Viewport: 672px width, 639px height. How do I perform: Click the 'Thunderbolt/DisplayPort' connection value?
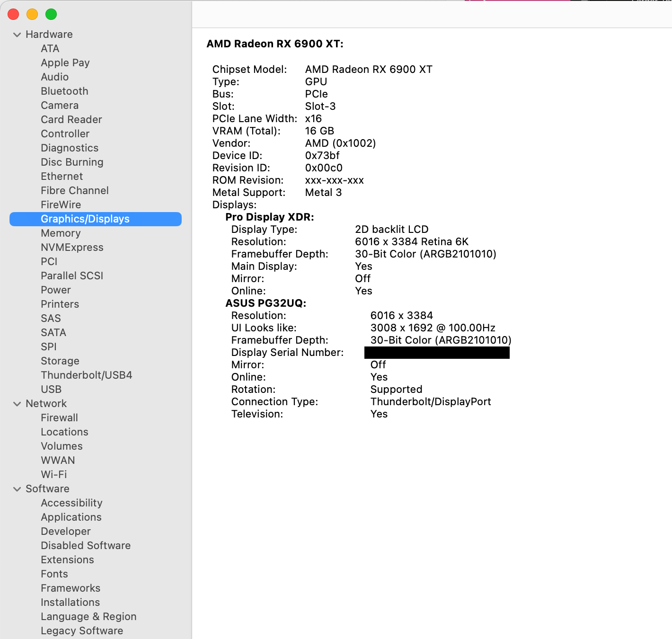(431, 402)
